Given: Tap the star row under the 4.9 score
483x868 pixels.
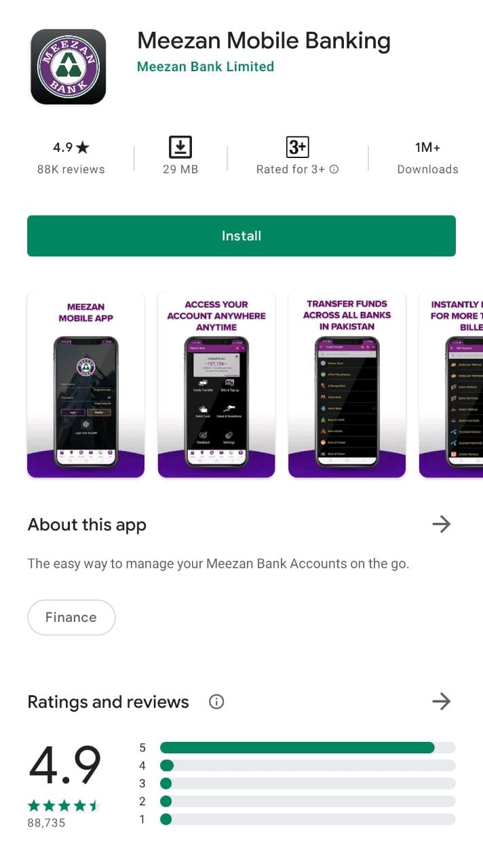Looking at the screenshot, I should click(x=64, y=806).
